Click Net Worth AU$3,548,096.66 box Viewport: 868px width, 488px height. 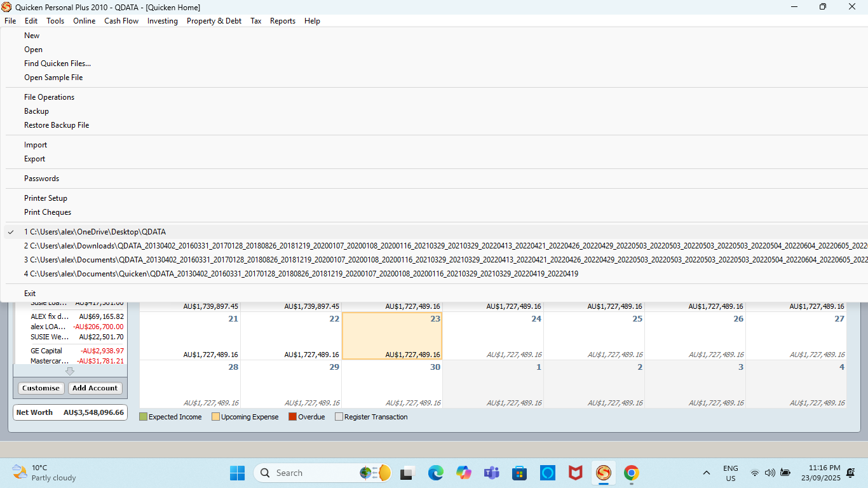(70, 412)
